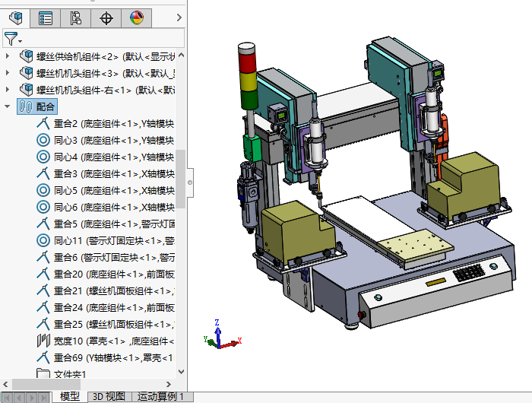This screenshot has height=403, width=532.
Task: Select the text 重合3 (底座组件<1>,X轴模块
Action: point(114,173)
